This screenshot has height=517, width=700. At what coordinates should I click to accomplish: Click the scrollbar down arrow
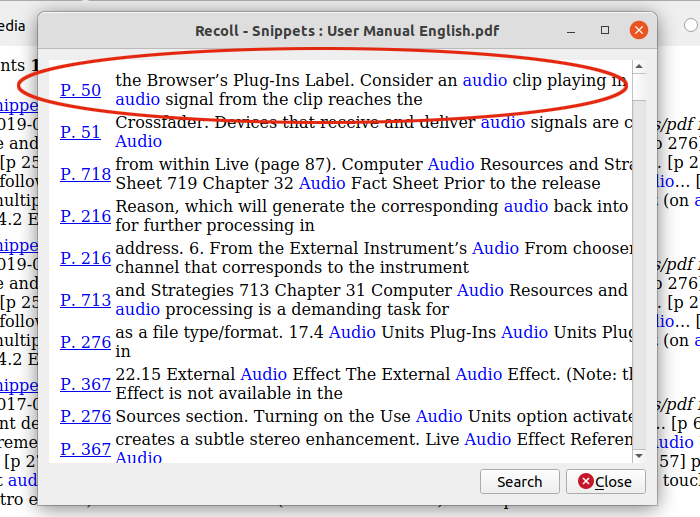(639, 456)
